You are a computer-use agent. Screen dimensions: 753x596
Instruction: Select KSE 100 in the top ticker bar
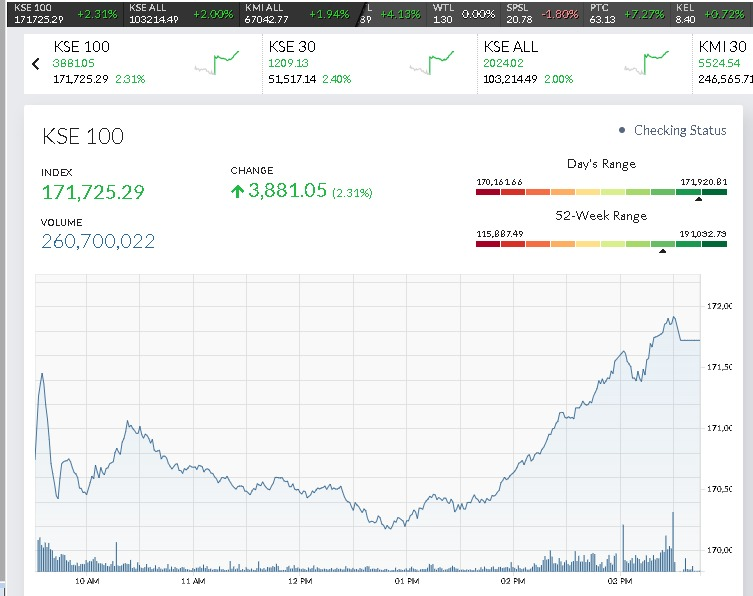[65, 14]
